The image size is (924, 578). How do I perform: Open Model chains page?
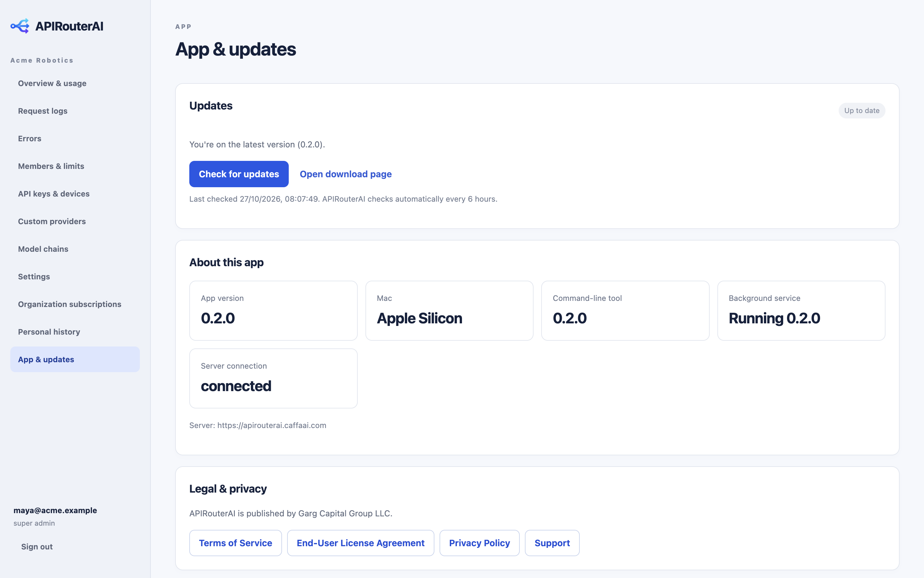75,249
